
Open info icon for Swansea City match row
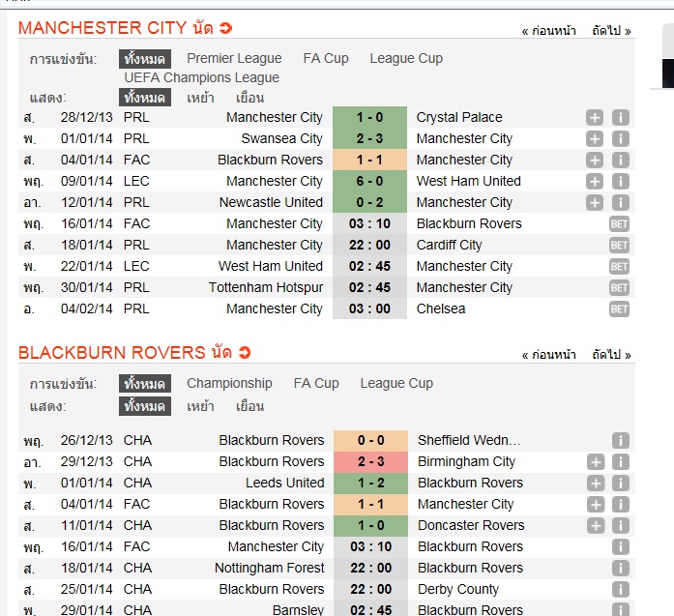click(621, 139)
